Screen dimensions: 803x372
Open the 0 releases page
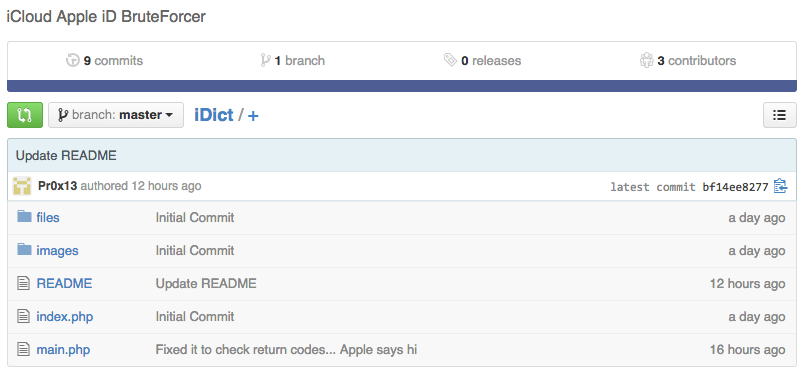click(x=482, y=60)
